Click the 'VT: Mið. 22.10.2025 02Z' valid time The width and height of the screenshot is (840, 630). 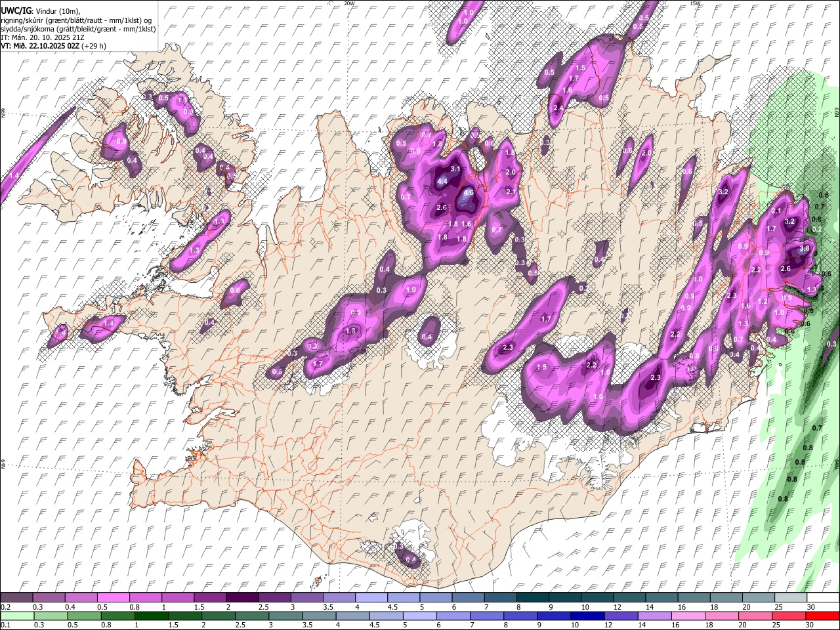click(x=40, y=46)
